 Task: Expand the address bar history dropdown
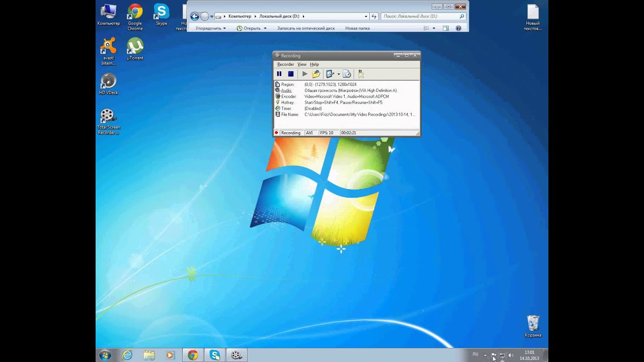[x=366, y=17]
